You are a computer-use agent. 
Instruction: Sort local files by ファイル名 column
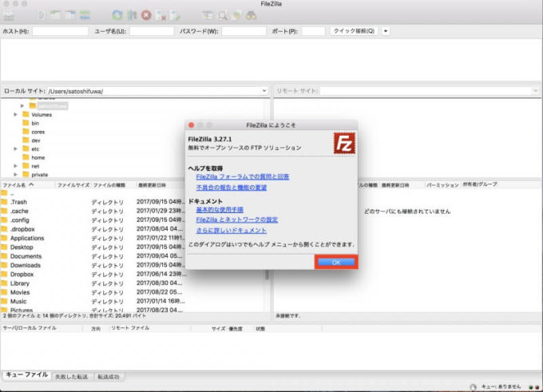pyautogui.click(x=28, y=185)
